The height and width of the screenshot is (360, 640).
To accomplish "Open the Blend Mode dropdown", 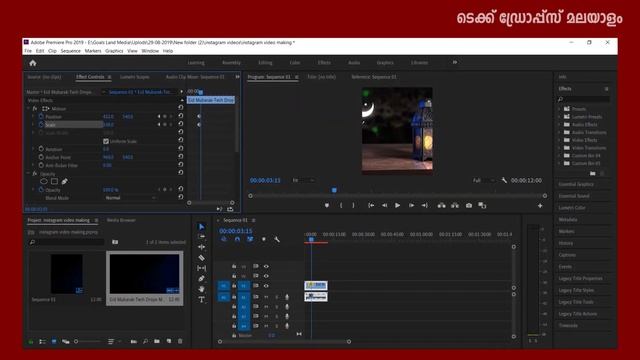I will coord(130,198).
